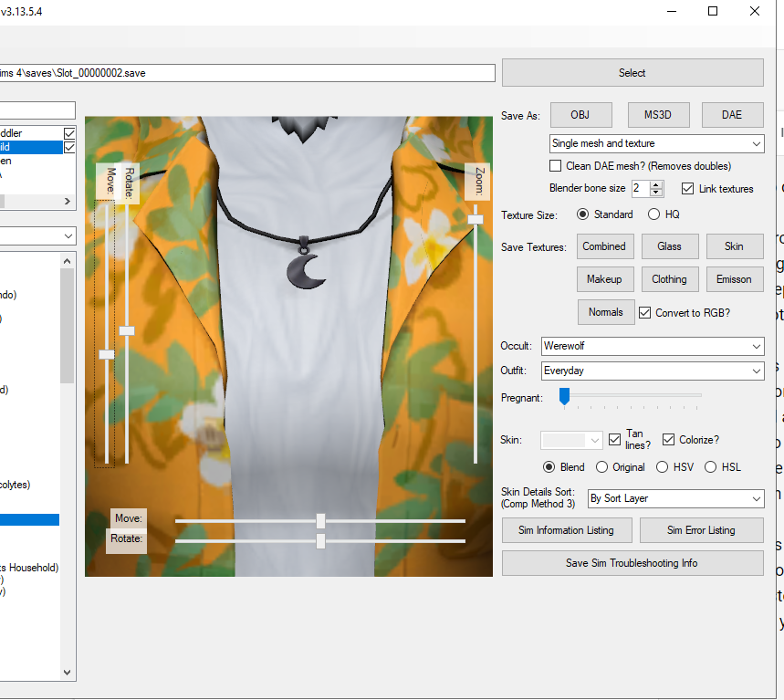Export the model as MS3D
Image resolution: width=784 pixels, height=700 pixels.
coord(658,115)
